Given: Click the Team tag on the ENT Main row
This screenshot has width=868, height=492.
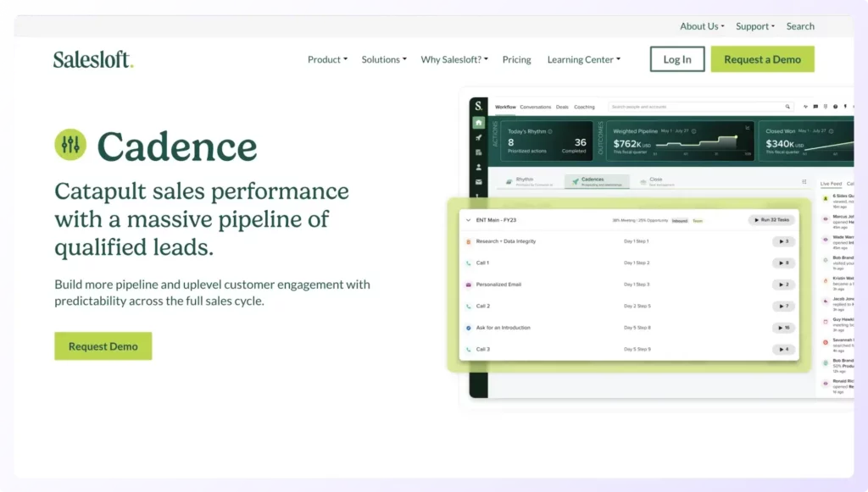Looking at the screenshot, I should click(x=698, y=220).
